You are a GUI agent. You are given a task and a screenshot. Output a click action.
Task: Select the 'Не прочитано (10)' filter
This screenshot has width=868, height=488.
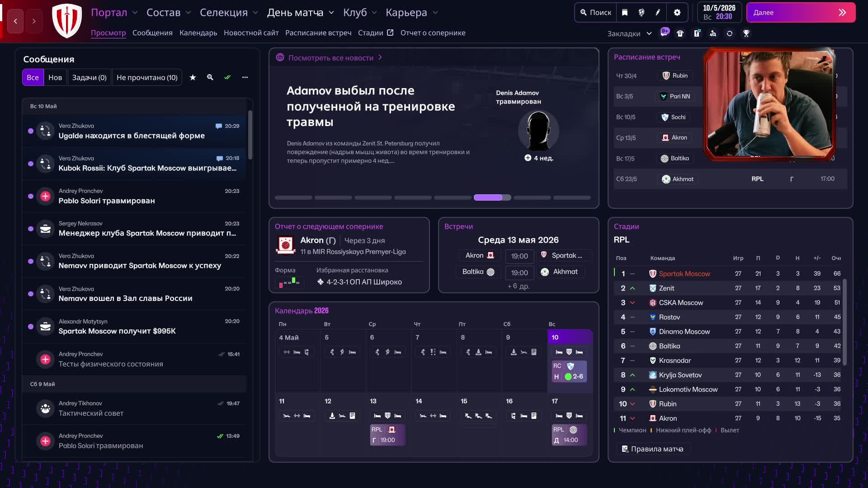coord(147,77)
